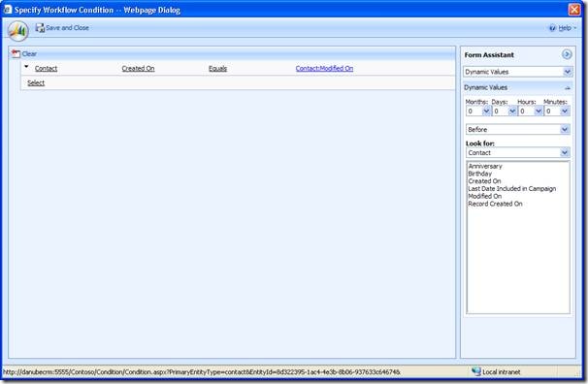
Task: Click the Contact entity link
Action: point(47,69)
